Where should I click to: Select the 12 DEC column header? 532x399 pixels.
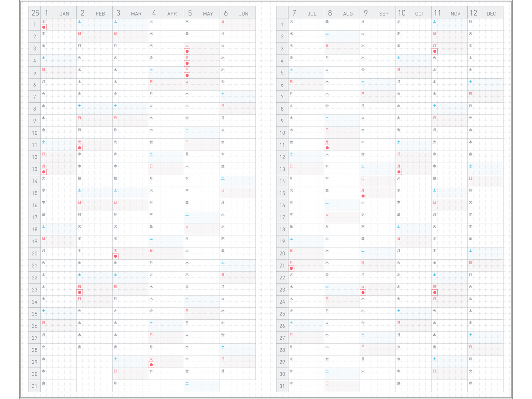click(485, 13)
